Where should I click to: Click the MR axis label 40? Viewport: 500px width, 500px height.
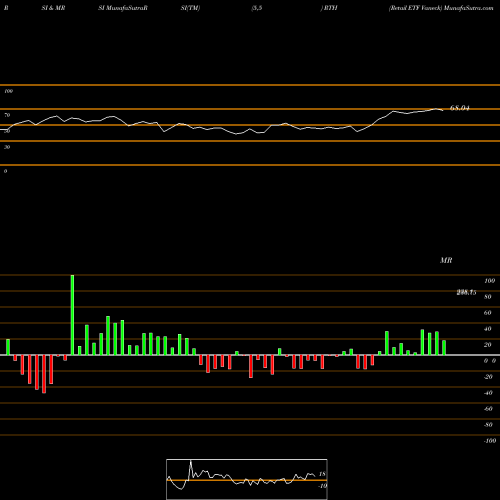coord(487,329)
